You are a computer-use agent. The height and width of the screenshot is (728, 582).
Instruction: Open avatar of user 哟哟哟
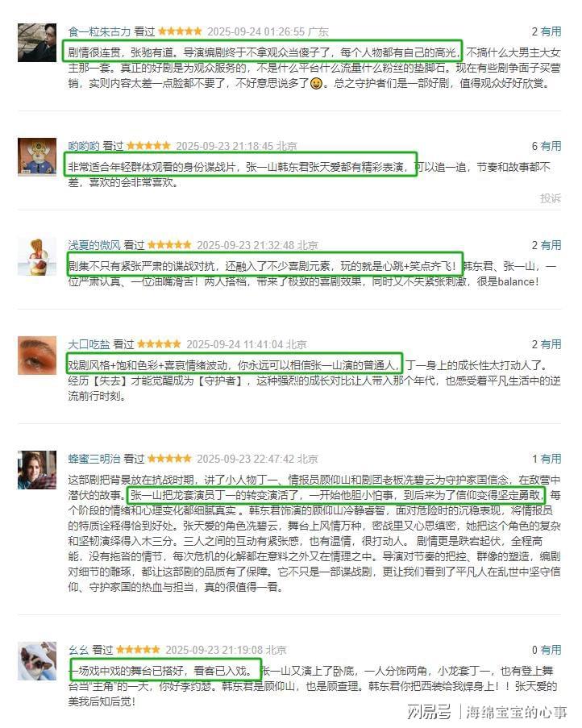pos(37,157)
